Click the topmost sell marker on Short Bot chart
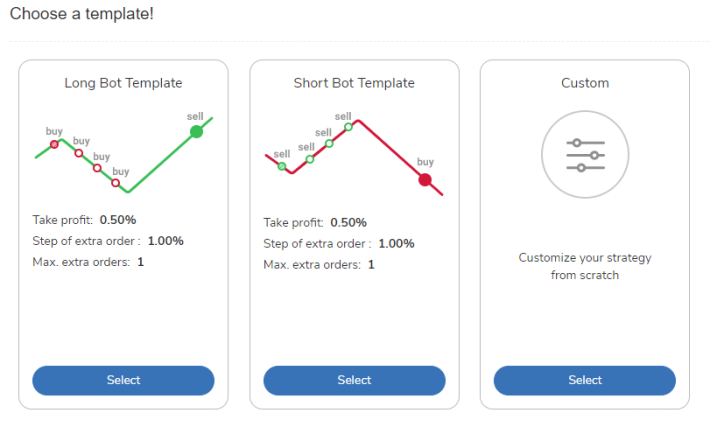This screenshot has height=427, width=710. 348,127
